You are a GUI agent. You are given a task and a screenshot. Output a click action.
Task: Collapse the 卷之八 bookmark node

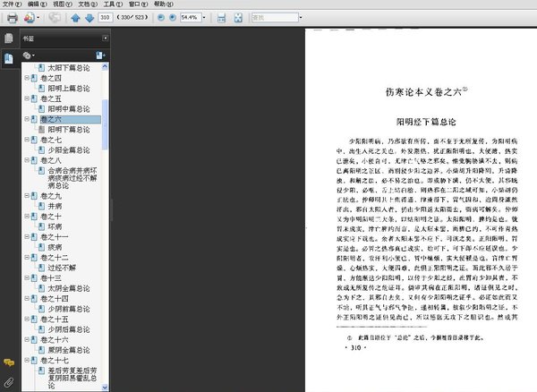pos(27,160)
